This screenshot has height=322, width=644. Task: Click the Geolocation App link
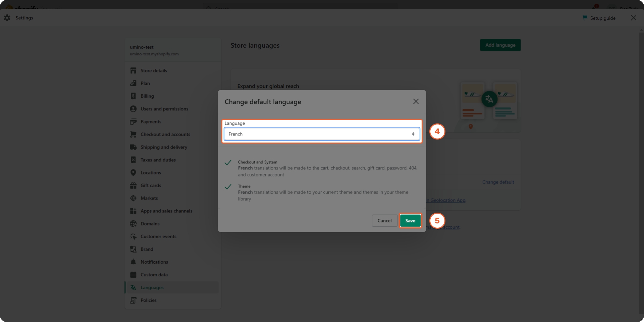[447, 200]
